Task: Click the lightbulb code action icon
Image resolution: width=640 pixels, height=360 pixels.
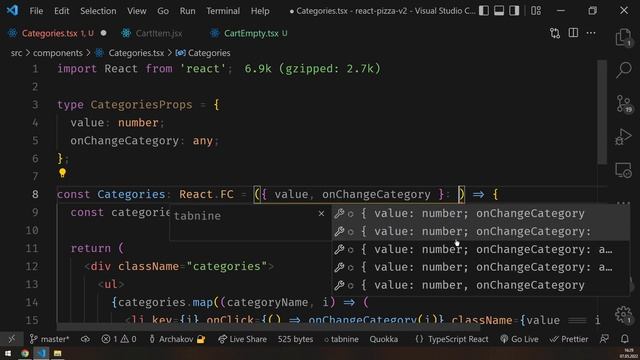Action: pos(62,173)
